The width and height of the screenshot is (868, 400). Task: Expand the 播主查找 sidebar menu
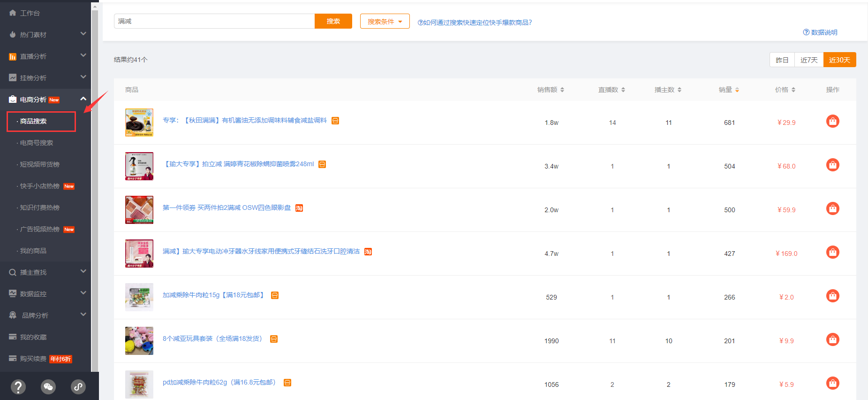click(x=45, y=272)
